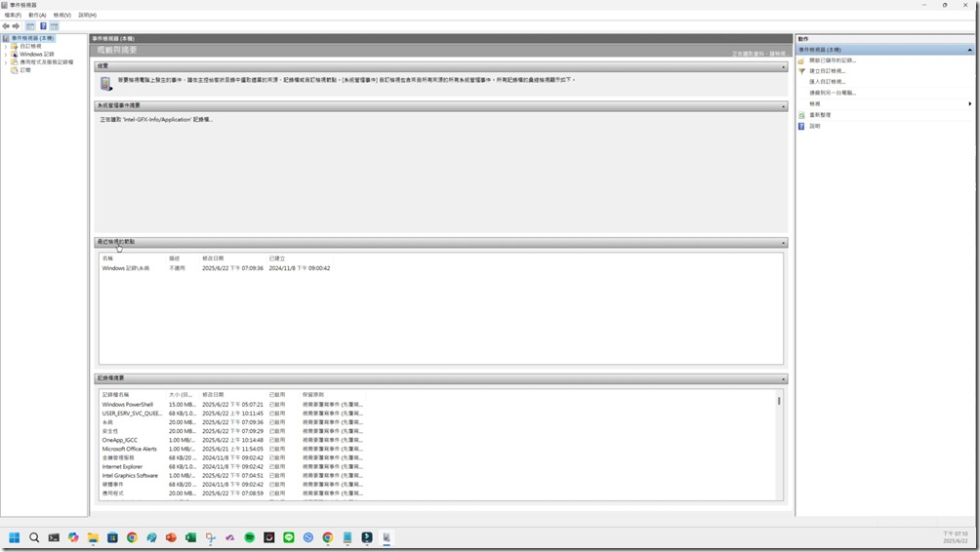The height and width of the screenshot is (552, 980).
Task: Click the Back arrow in toolbar
Action: pyautogui.click(x=6, y=26)
